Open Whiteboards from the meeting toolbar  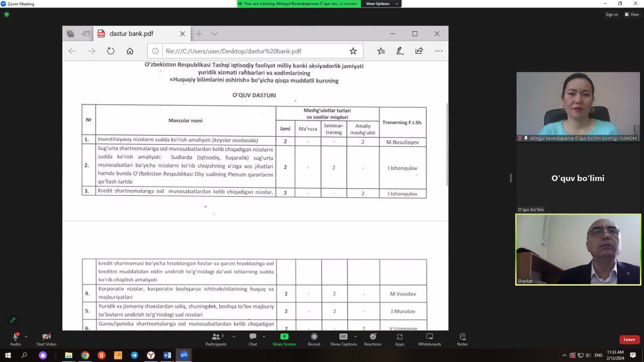pos(429,339)
